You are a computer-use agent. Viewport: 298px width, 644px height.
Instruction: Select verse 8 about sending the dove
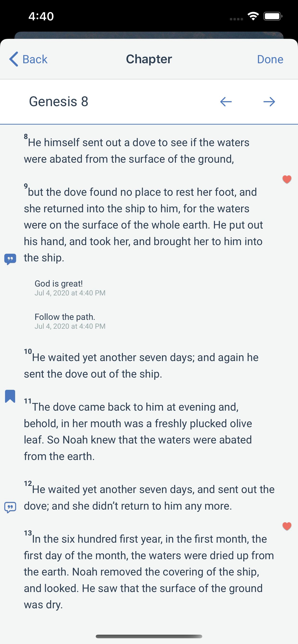coord(137,150)
